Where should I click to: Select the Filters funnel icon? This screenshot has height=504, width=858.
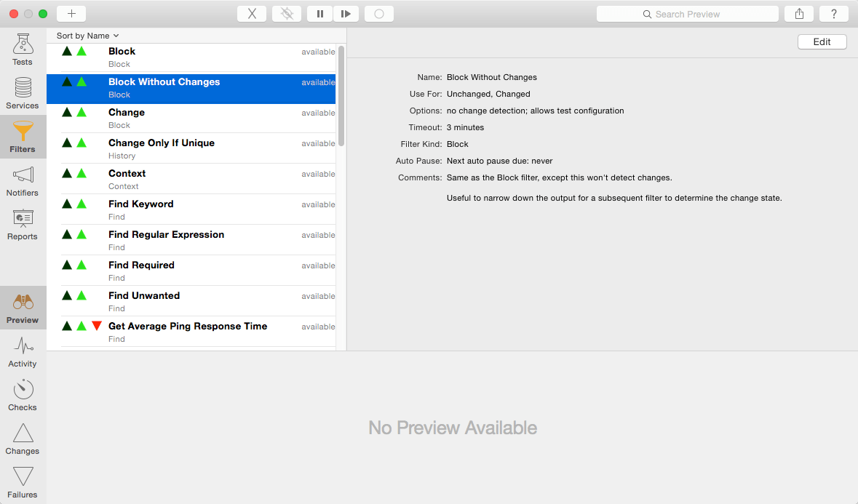point(23,132)
